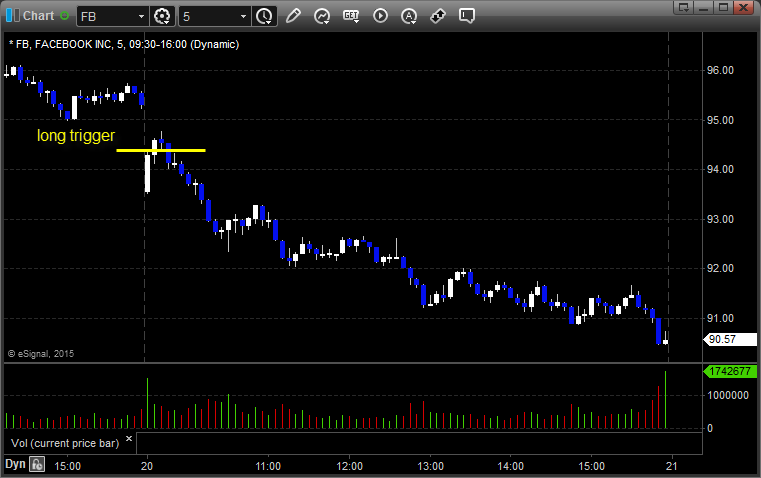The height and width of the screenshot is (478, 761).
Task: Expand the FB symbol dropdown arrow
Action: click(142, 16)
